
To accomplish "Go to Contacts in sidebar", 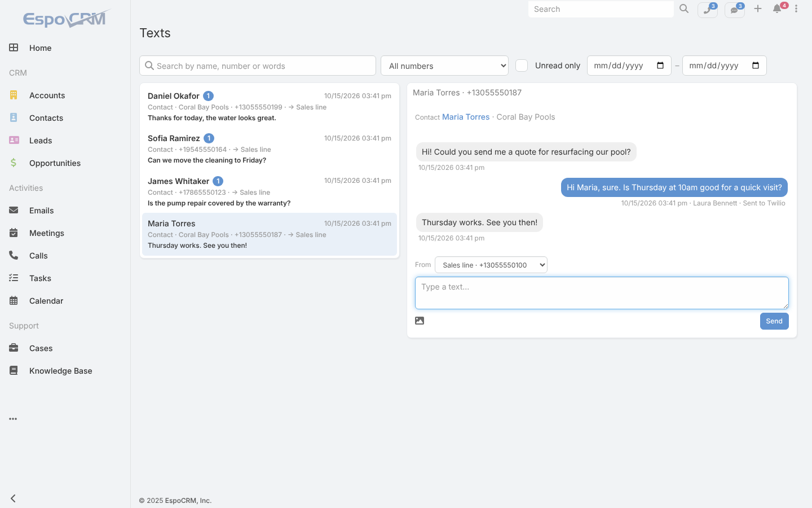I will pos(65,118).
